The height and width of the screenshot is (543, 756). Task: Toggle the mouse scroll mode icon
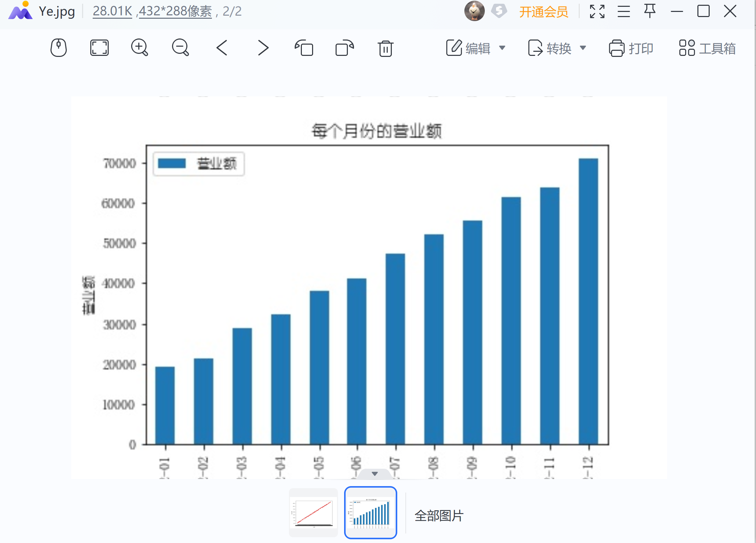(59, 48)
